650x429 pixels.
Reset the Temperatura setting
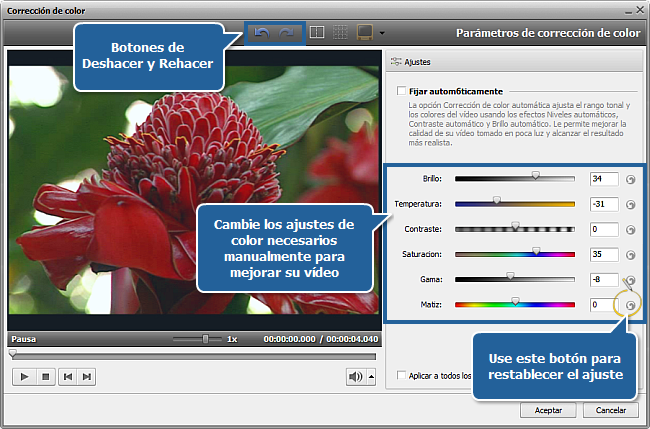click(631, 204)
